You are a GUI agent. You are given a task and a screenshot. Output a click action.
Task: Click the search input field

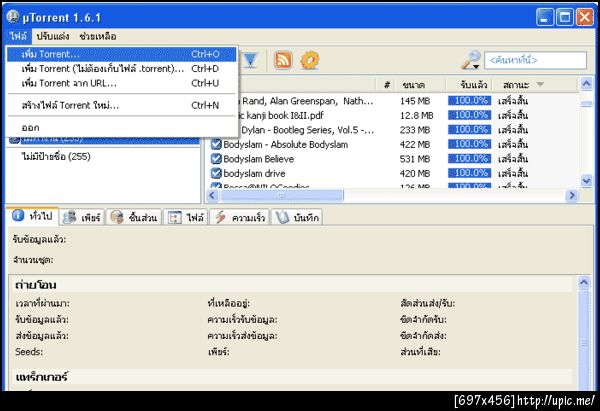pos(535,60)
